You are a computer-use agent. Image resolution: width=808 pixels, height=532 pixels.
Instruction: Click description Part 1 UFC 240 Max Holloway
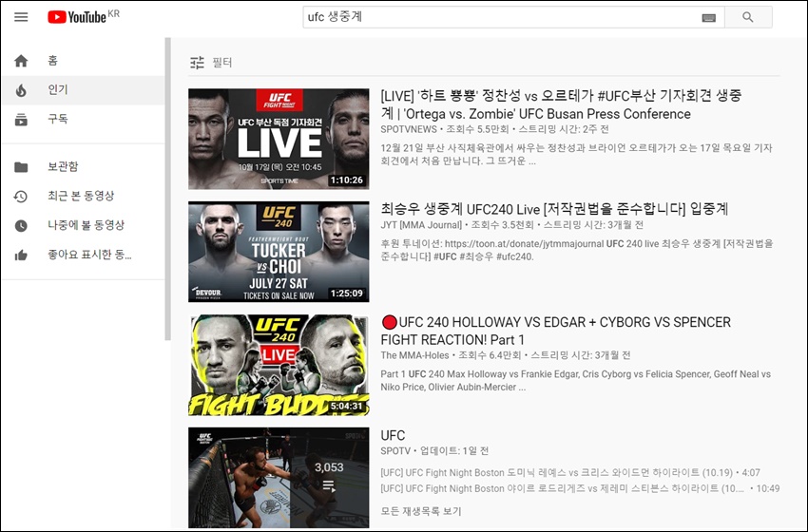tap(576, 381)
